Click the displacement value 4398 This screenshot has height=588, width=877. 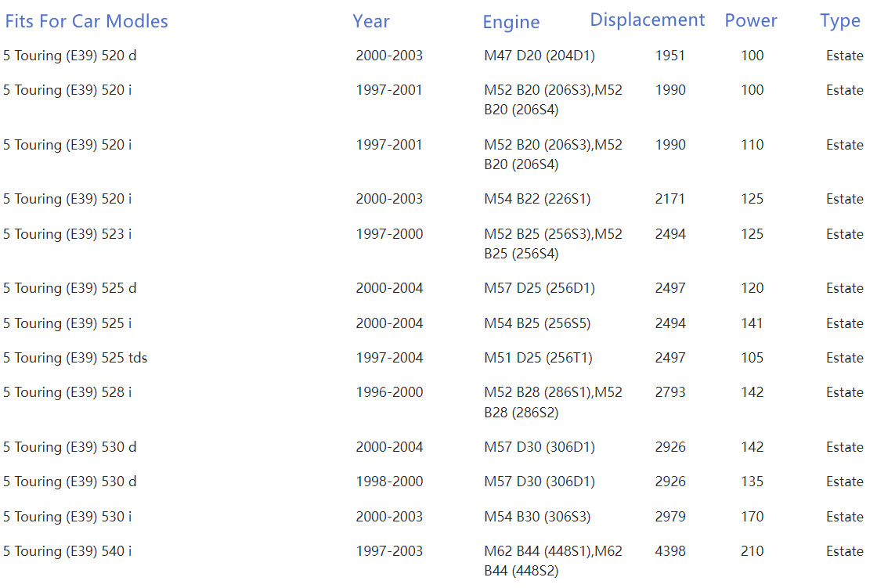point(669,551)
